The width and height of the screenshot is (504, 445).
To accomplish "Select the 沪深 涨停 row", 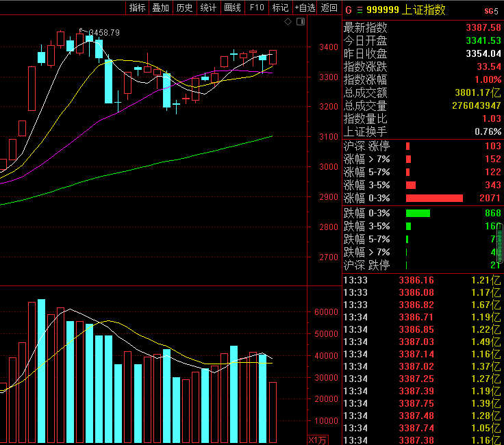I will point(422,147).
